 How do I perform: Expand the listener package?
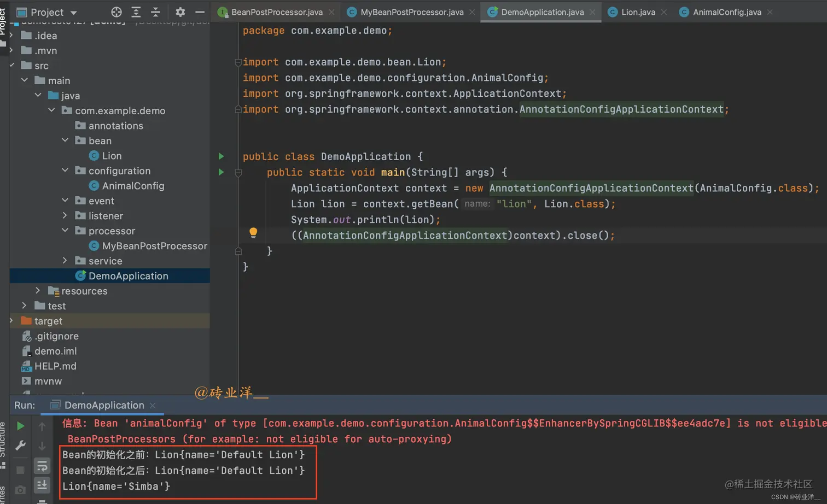65,215
